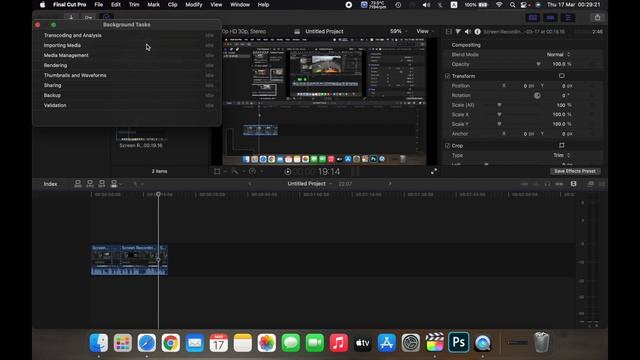Select Rendering row in Background Tasks

[128, 65]
